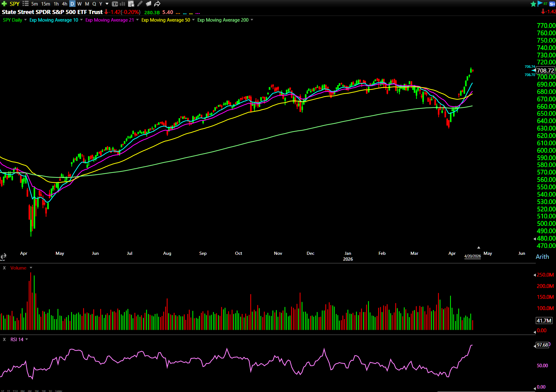Select the 4h timeframe tab

[x=64, y=4]
